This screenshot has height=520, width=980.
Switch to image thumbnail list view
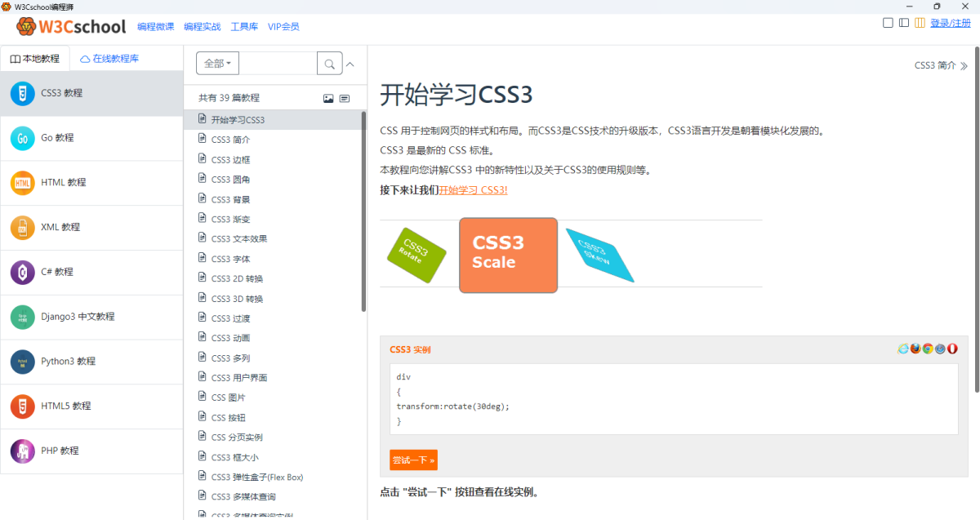[328, 99]
